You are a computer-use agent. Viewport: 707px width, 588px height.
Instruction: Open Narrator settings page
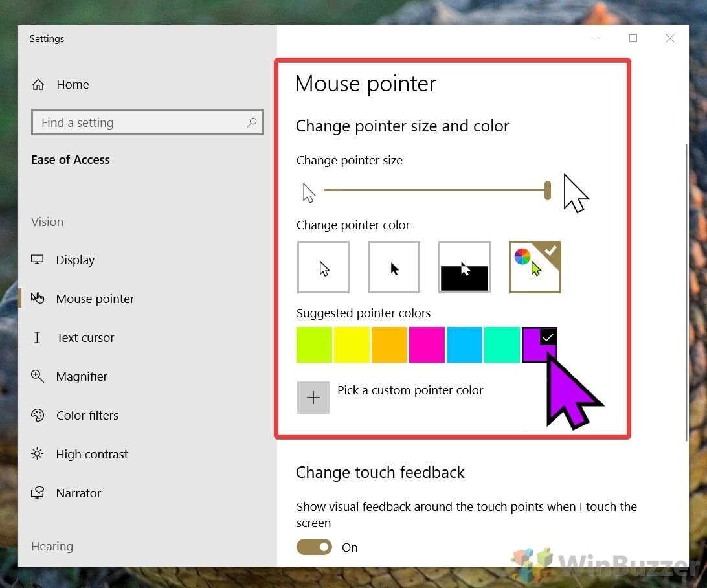[78, 493]
